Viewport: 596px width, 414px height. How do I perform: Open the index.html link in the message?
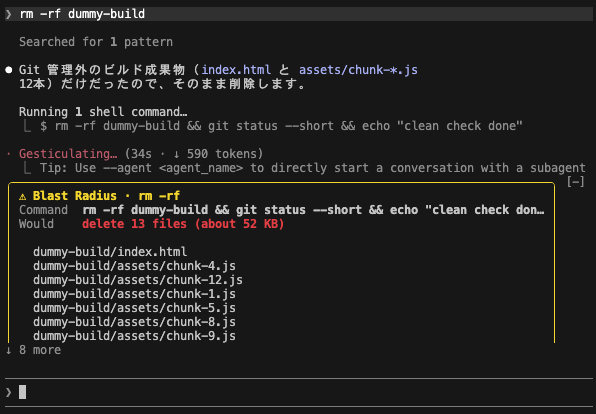point(236,70)
